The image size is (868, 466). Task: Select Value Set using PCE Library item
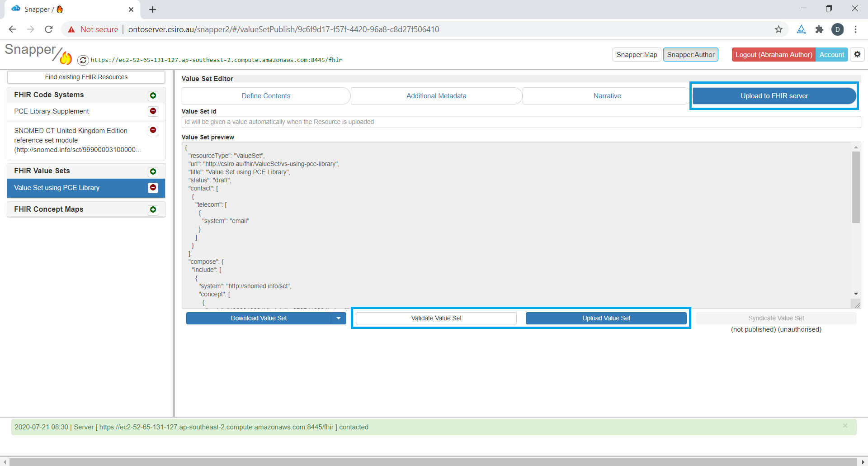click(57, 188)
